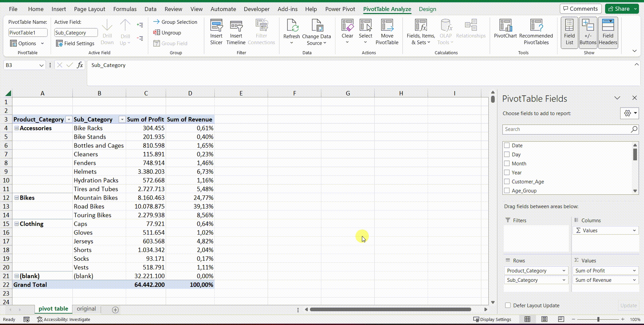Close the PivotTable Fields pane
Screen dimensions: 644x325
pyautogui.click(x=634, y=98)
